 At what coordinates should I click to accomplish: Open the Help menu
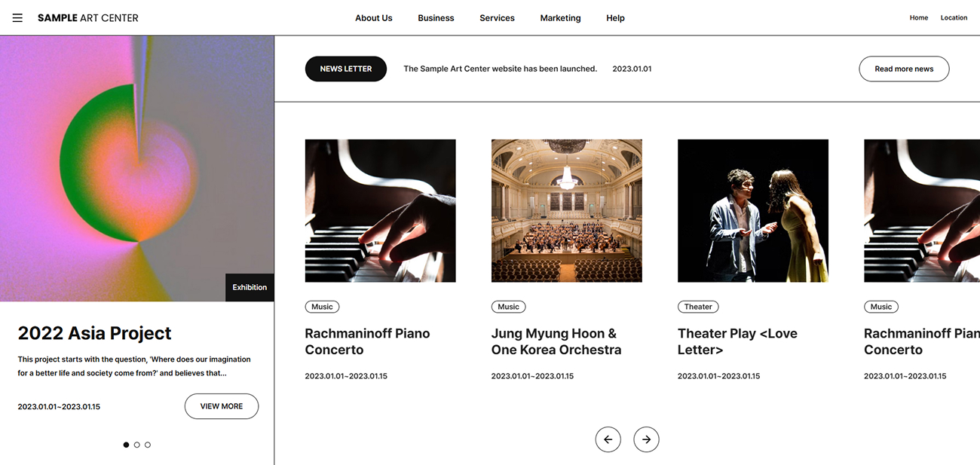point(615,17)
